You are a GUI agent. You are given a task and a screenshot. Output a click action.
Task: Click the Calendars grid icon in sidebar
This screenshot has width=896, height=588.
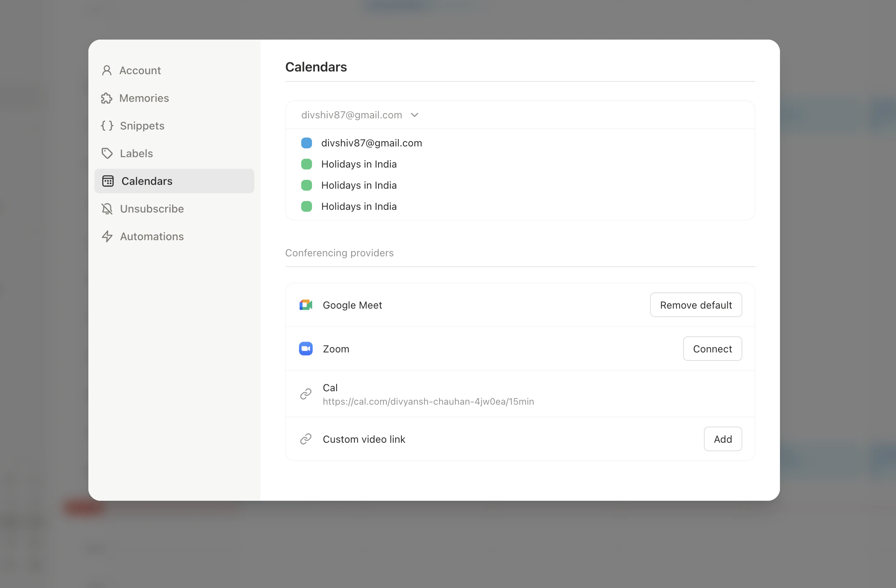click(108, 181)
